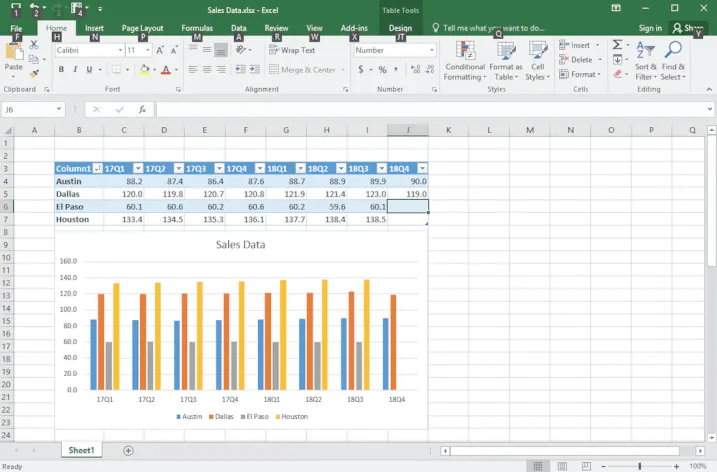Open the Design tab under Table Tools
This screenshot has height=472, width=717.
[x=400, y=29]
